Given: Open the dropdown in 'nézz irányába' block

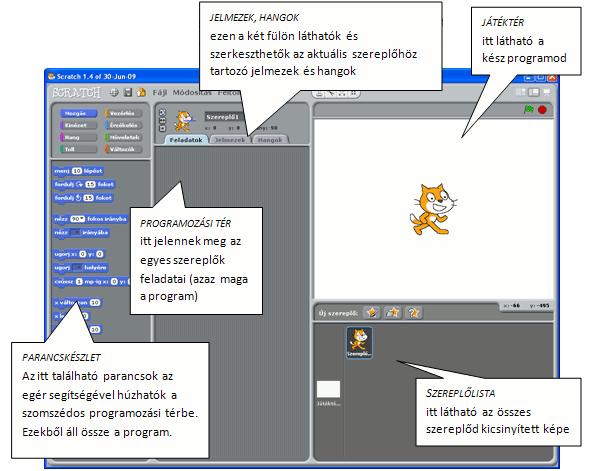Looking at the screenshot, I should [75, 232].
